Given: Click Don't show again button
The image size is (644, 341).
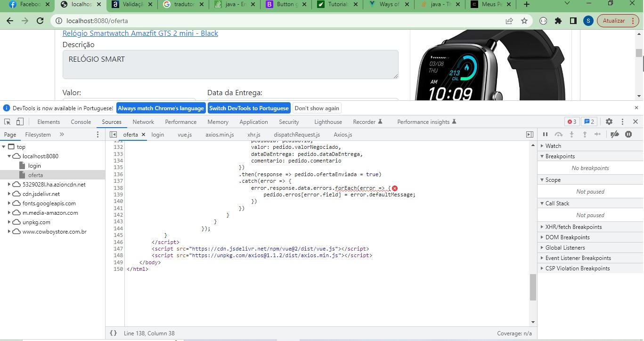Looking at the screenshot, I should (x=317, y=108).
